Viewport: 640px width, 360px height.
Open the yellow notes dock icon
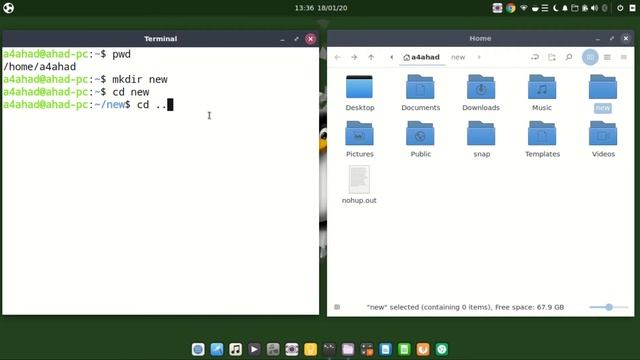tap(310, 349)
